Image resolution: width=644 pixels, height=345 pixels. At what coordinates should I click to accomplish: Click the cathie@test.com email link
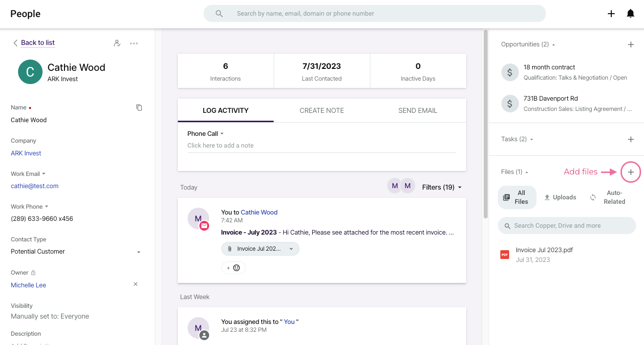[x=35, y=186]
